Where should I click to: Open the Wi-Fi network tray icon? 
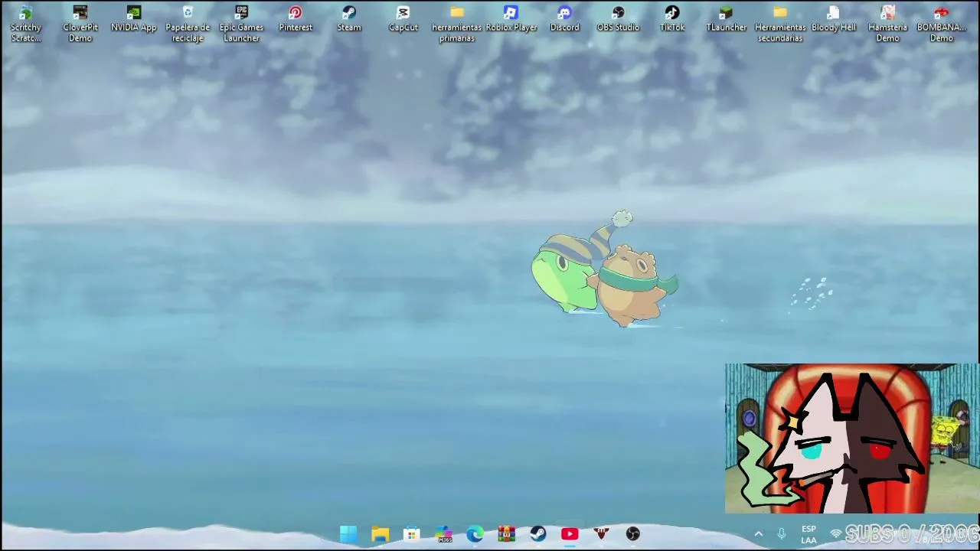pos(835,533)
